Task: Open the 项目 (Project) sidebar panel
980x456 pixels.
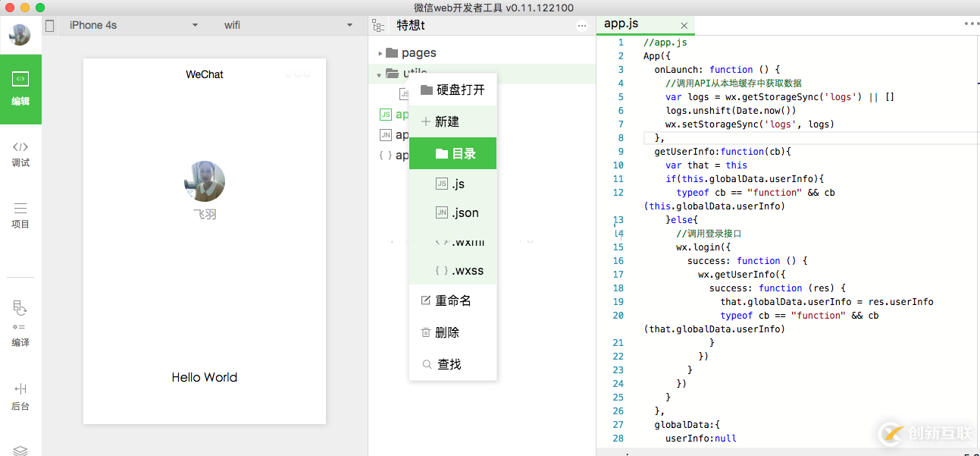Action: tap(20, 215)
